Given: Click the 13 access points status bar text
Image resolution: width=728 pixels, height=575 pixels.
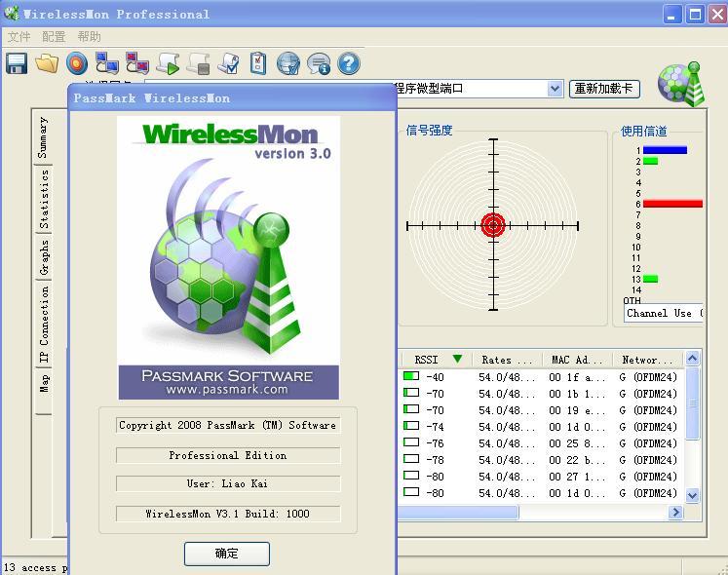Looking at the screenshot, I should click(35, 567).
